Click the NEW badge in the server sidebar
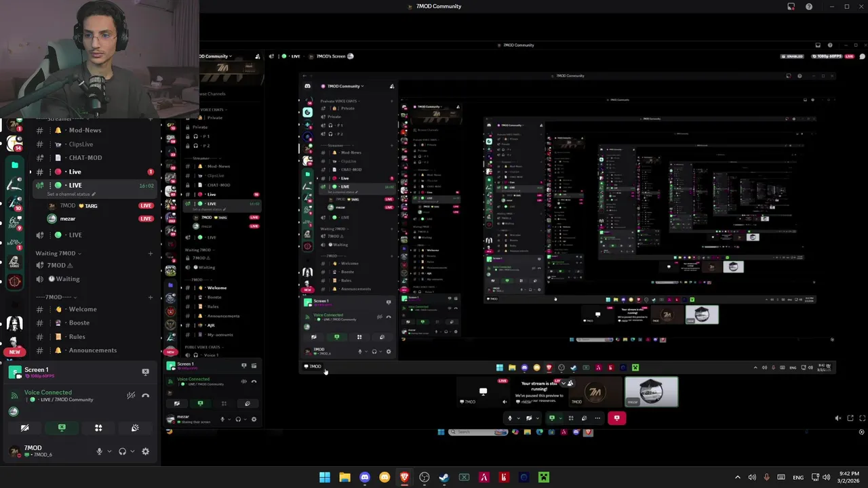 pyautogui.click(x=14, y=352)
